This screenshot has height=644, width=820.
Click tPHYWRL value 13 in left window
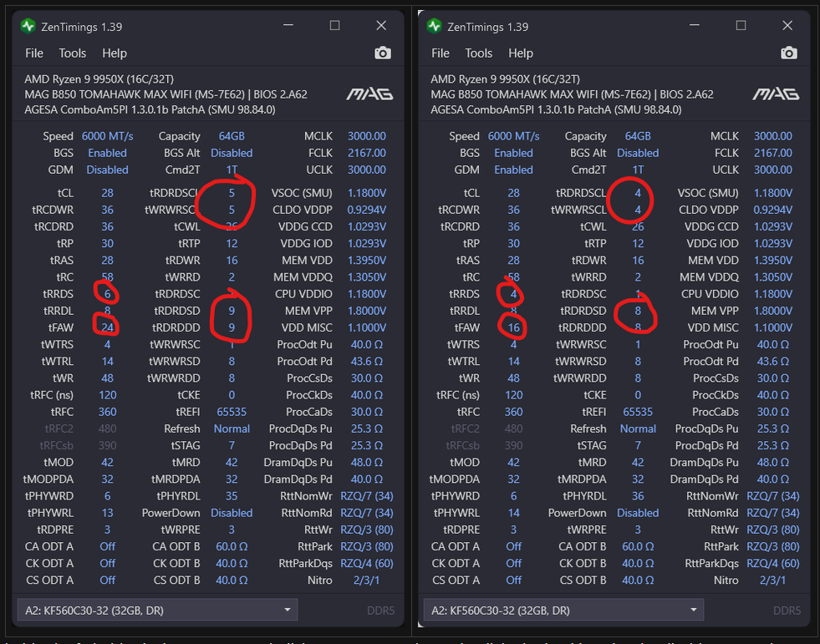(x=107, y=513)
